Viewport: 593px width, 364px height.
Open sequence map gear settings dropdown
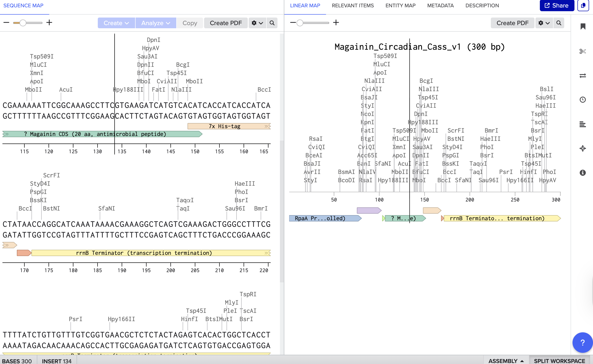[x=257, y=23]
